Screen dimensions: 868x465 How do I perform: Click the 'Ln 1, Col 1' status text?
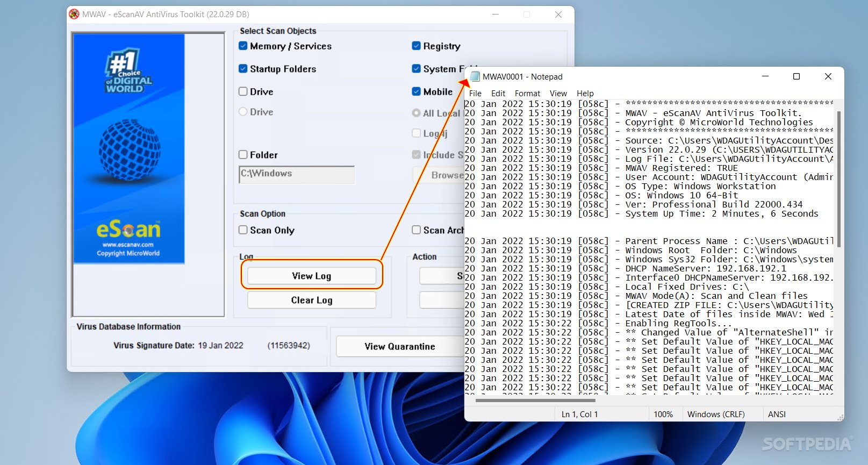coord(579,414)
